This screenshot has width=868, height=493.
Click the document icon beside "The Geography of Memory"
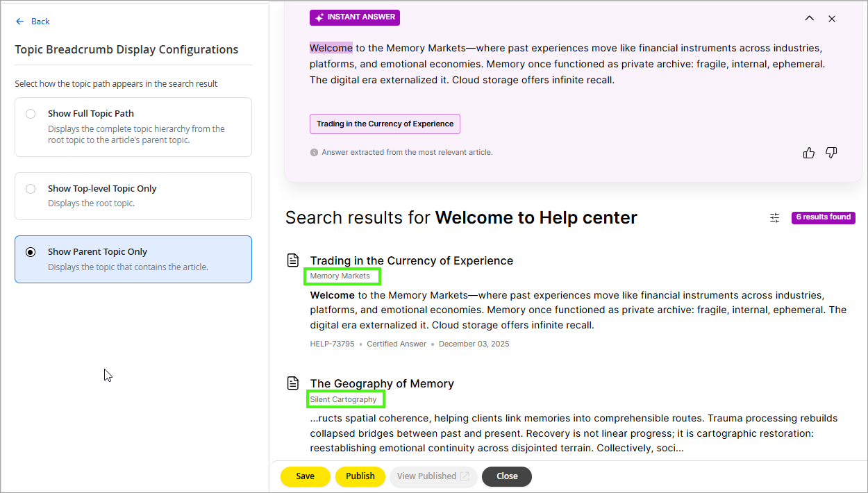pos(292,383)
